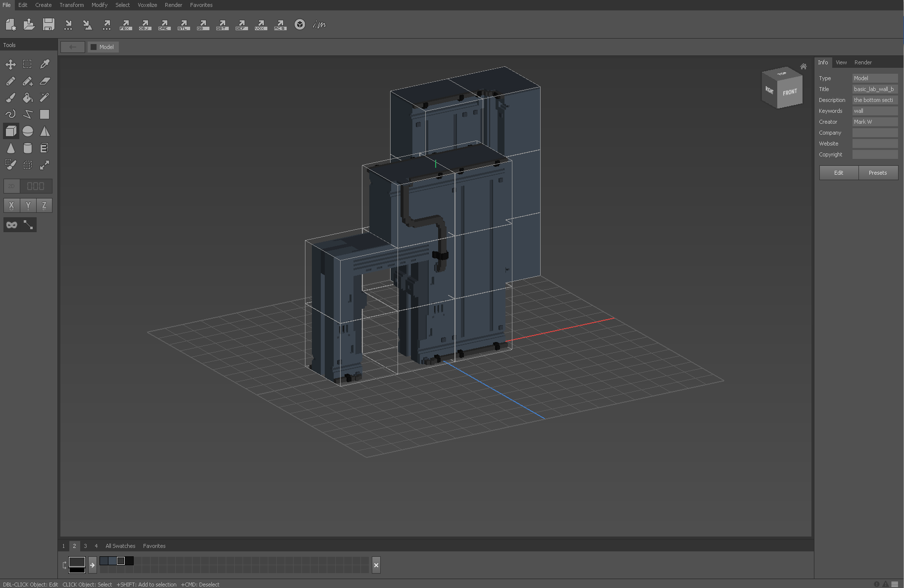This screenshot has width=904, height=588.
Task: Reset view with the home icon
Action: 804,66
